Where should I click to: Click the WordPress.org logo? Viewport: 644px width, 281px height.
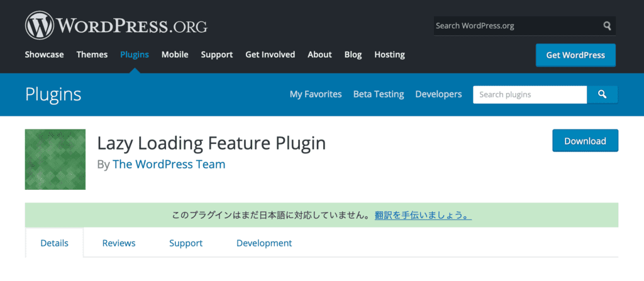116,26
